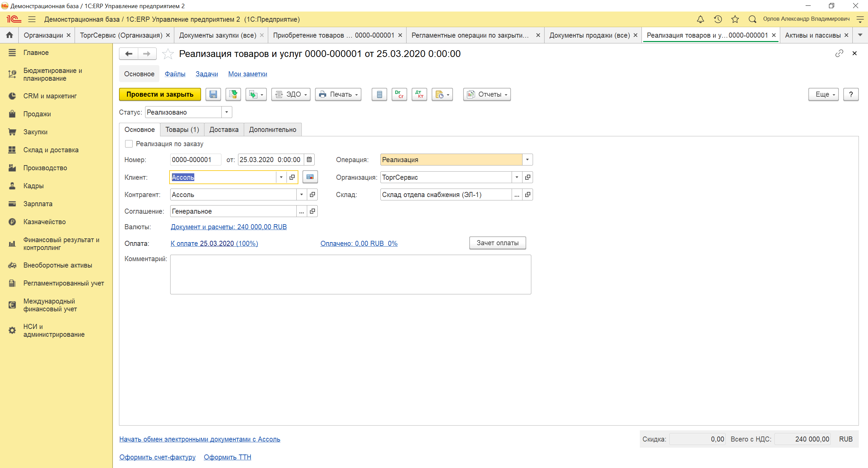Open the document structure list icon
The image size is (868, 468).
(x=379, y=94)
